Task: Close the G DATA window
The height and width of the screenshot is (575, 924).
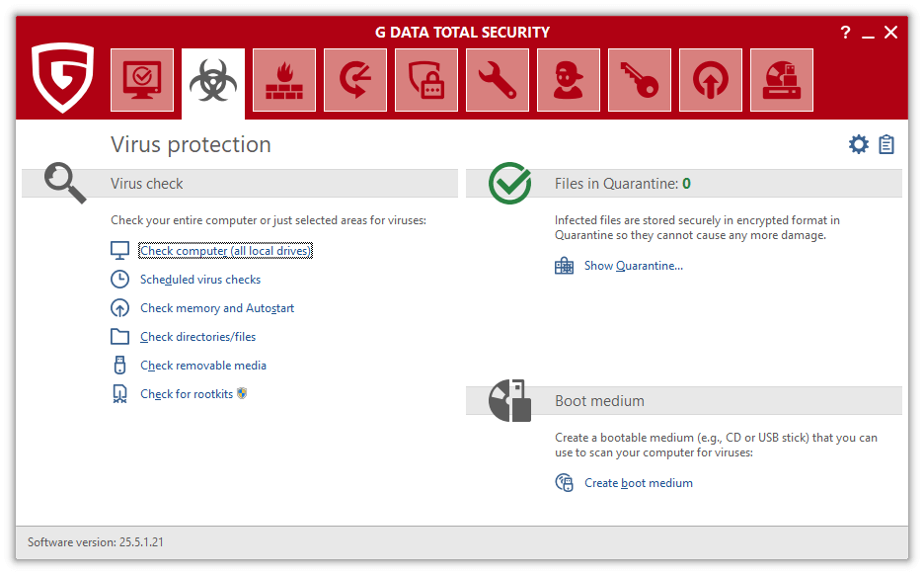Action: click(x=891, y=33)
